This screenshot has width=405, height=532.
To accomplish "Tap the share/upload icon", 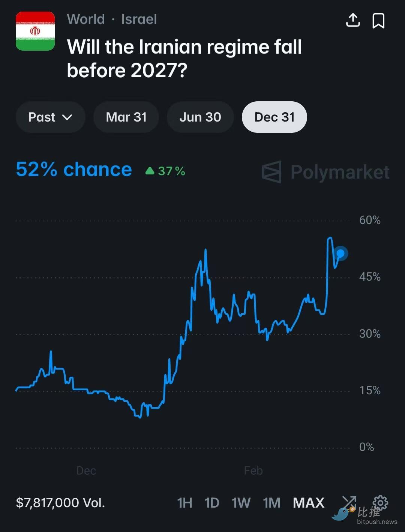I will [x=352, y=20].
